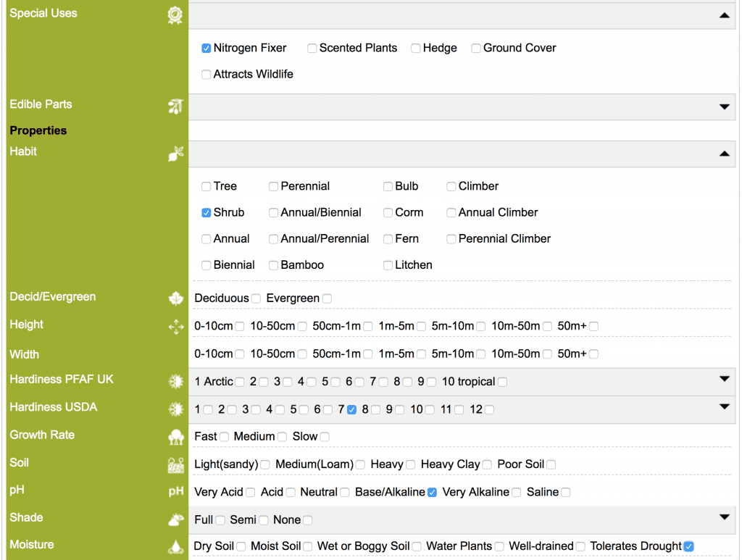Tick the Ground Cover checkbox
Screen dimensions: 742x560
click(x=476, y=49)
